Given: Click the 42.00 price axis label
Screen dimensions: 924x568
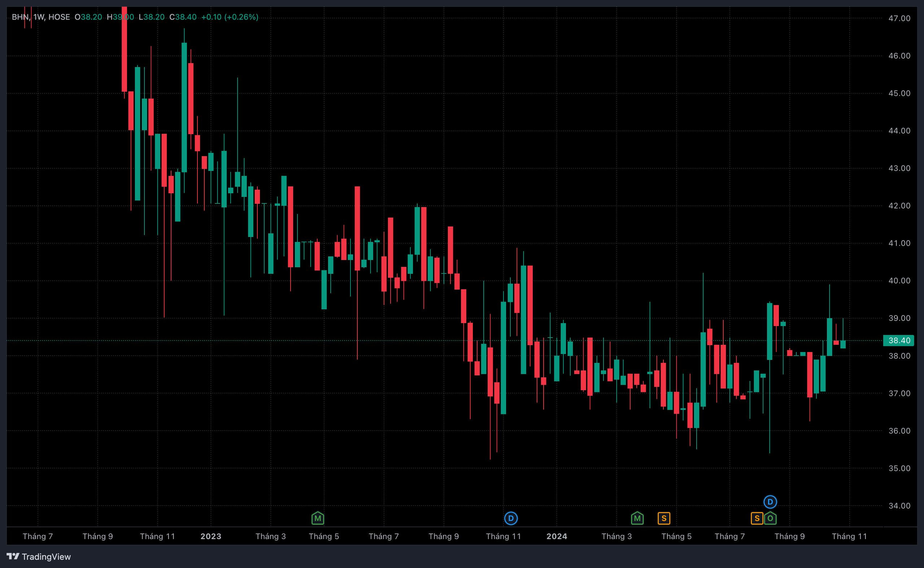Looking at the screenshot, I should 899,206.
